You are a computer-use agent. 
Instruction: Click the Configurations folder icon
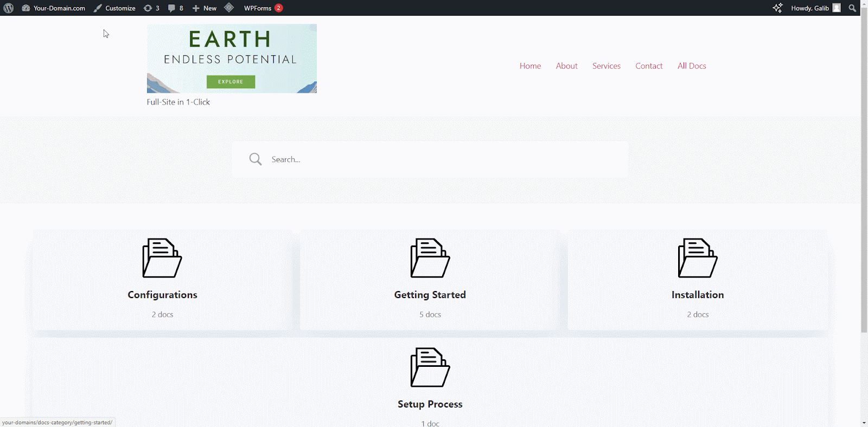click(x=162, y=258)
